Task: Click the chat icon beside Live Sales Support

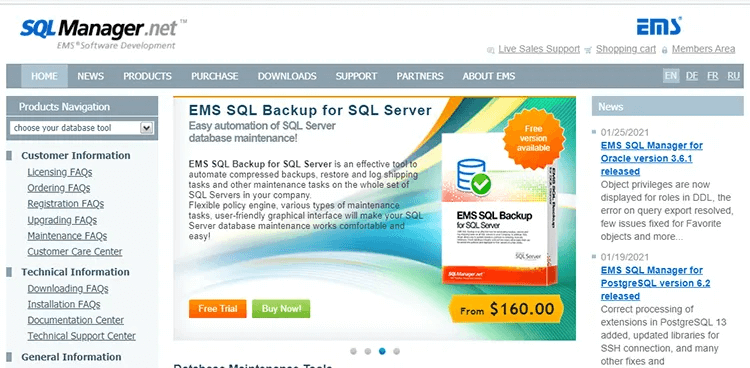Action: point(490,50)
